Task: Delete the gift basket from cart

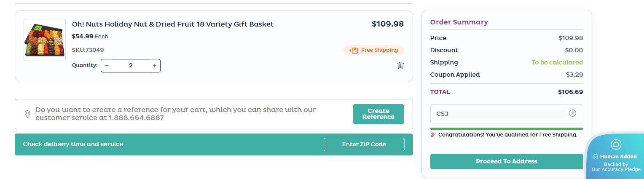Action: click(400, 65)
